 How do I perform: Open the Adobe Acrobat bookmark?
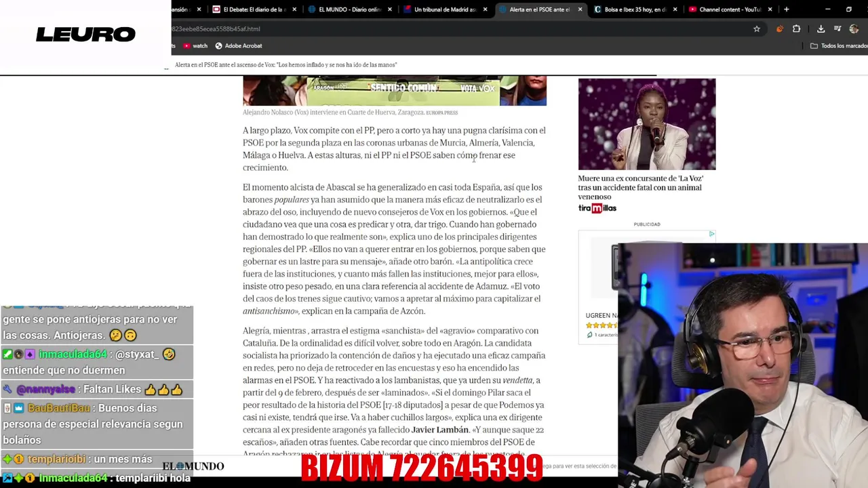(239, 46)
